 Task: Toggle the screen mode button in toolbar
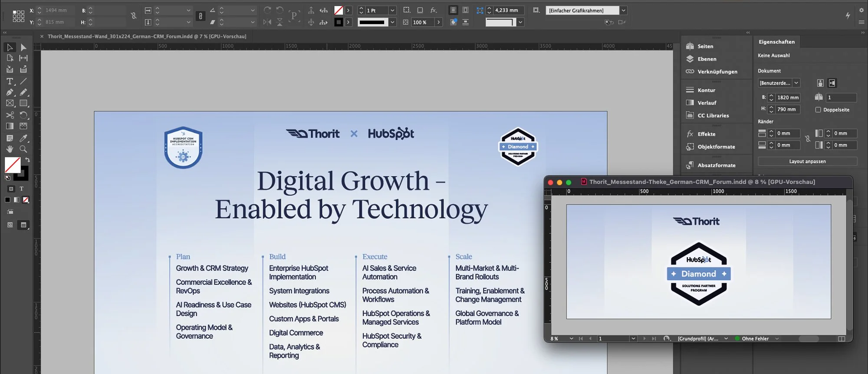[23, 225]
